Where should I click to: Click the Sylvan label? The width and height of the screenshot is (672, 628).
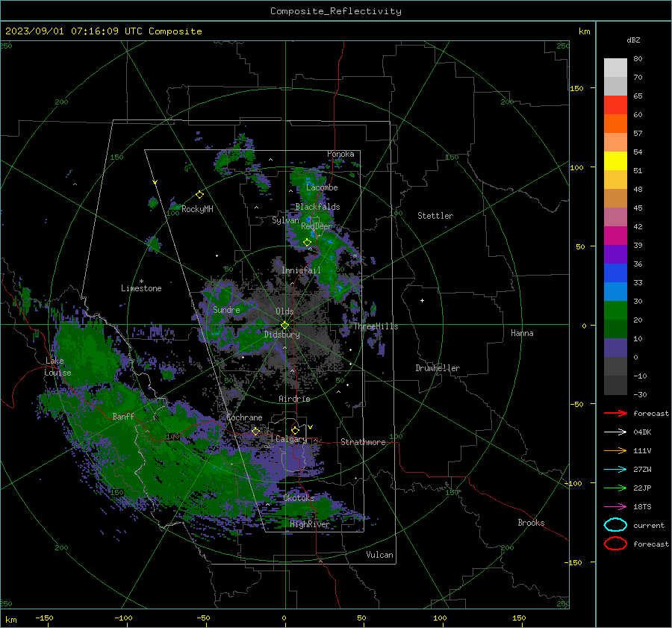(x=285, y=220)
